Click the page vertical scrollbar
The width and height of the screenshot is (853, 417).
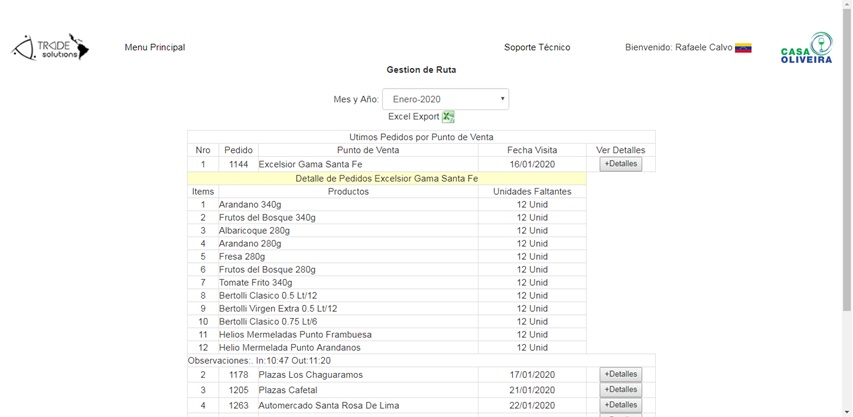846,200
